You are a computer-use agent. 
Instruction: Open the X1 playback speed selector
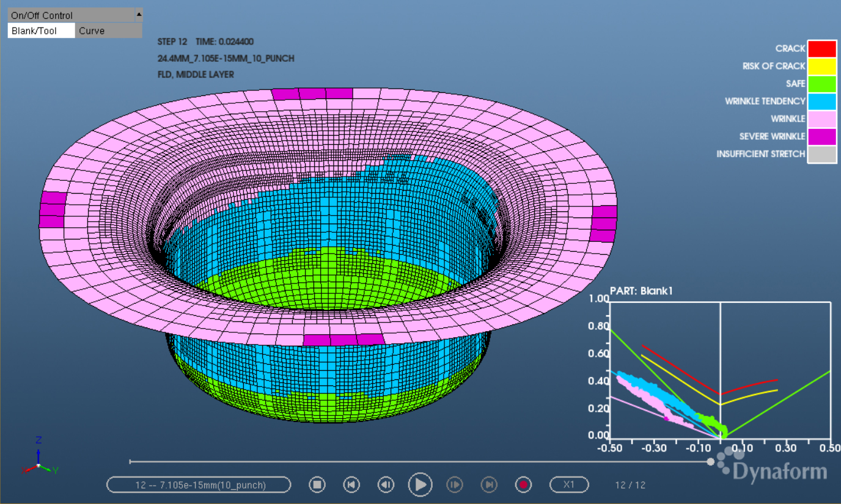(x=569, y=485)
